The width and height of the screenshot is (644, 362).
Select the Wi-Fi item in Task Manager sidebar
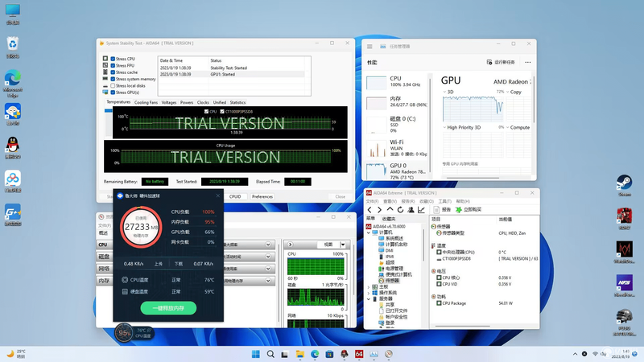pyautogui.click(x=396, y=148)
